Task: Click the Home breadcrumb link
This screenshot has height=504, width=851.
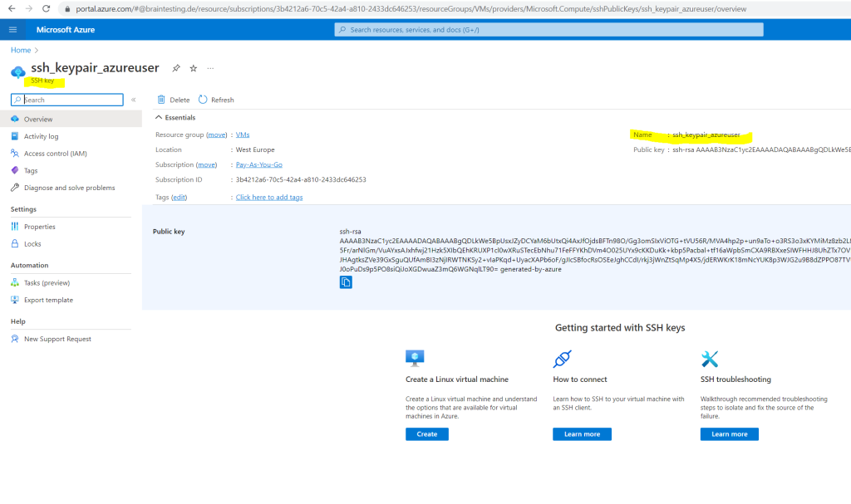Action: tap(21, 51)
